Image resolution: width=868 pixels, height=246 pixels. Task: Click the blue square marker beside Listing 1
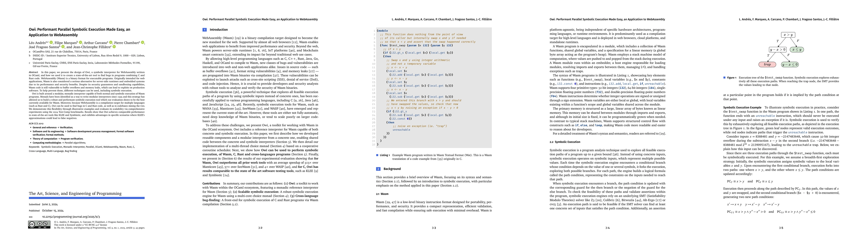click(x=377, y=155)
